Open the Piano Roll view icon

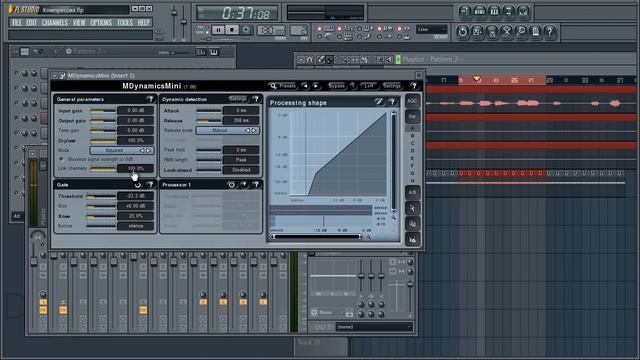[494, 12]
